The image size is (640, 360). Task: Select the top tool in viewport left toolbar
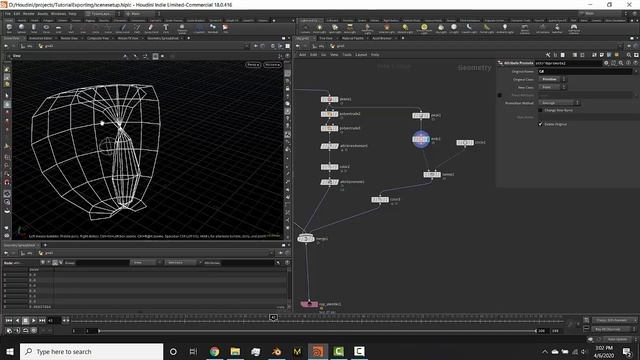click(7, 70)
